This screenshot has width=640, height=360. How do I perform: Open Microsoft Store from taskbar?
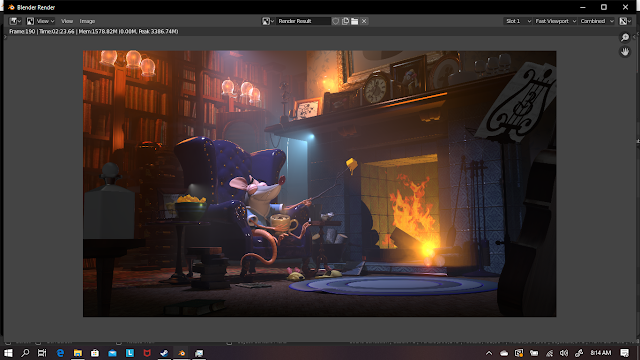[x=95, y=353]
